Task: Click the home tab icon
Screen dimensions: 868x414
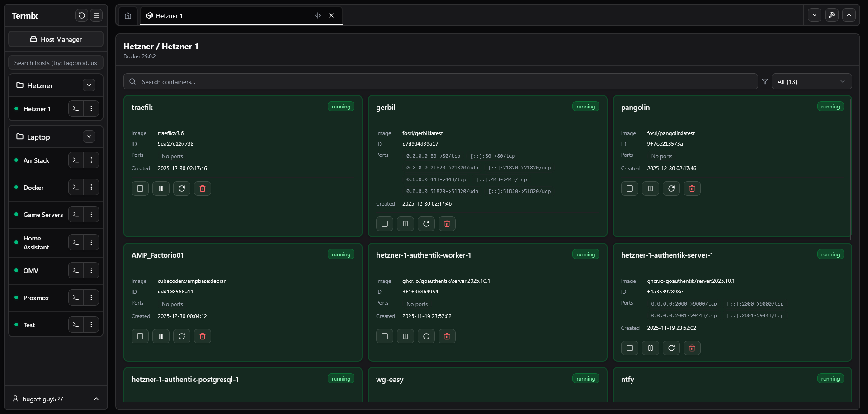Action: coord(128,16)
